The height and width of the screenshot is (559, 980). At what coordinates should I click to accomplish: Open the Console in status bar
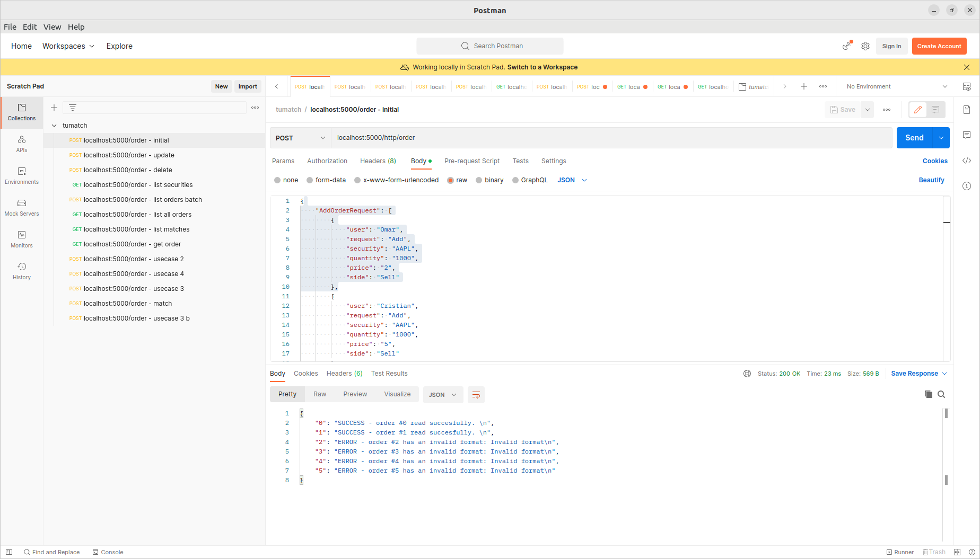[108, 552]
